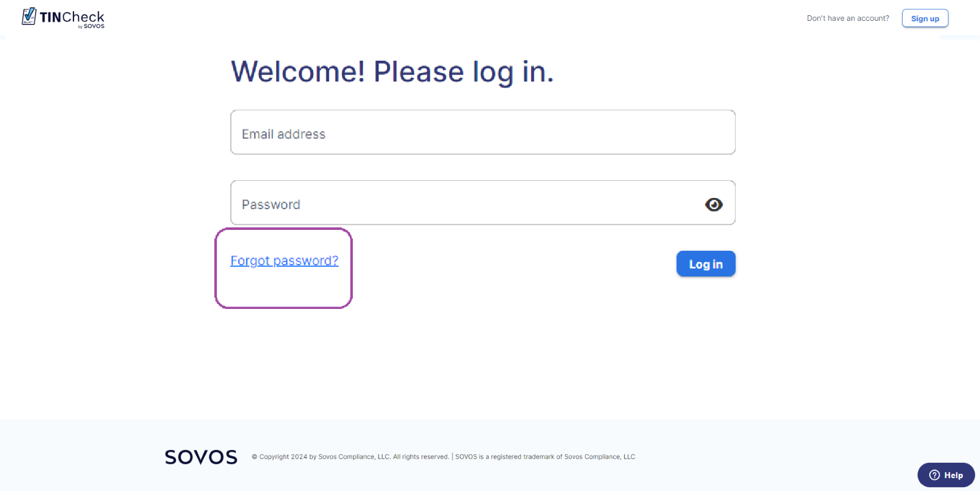Image resolution: width=980 pixels, height=491 pixels.
Task: Click the vertical divider in footer text
Action: click(453, 457)
